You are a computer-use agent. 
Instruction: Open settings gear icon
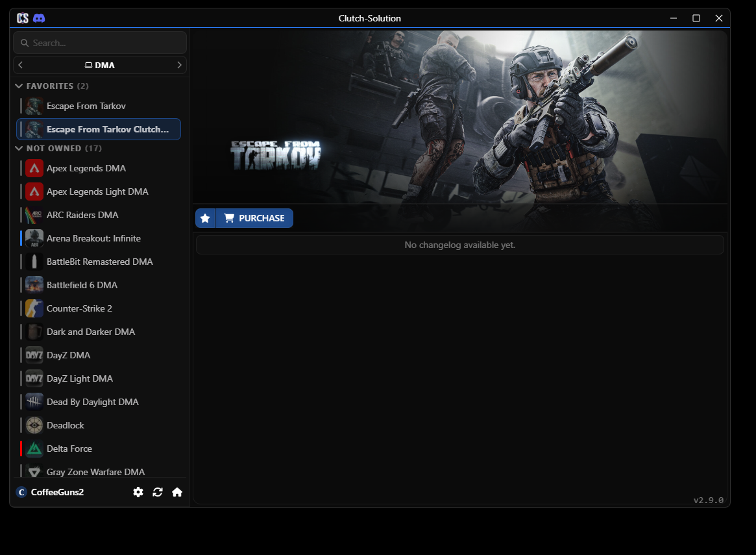(138, 492)
